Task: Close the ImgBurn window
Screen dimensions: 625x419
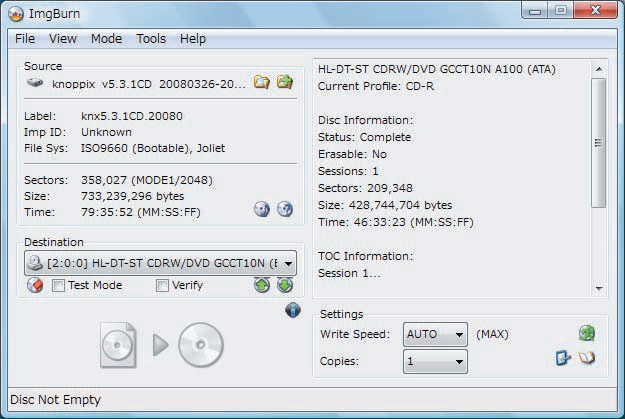Action: click(x=596, y=10)
